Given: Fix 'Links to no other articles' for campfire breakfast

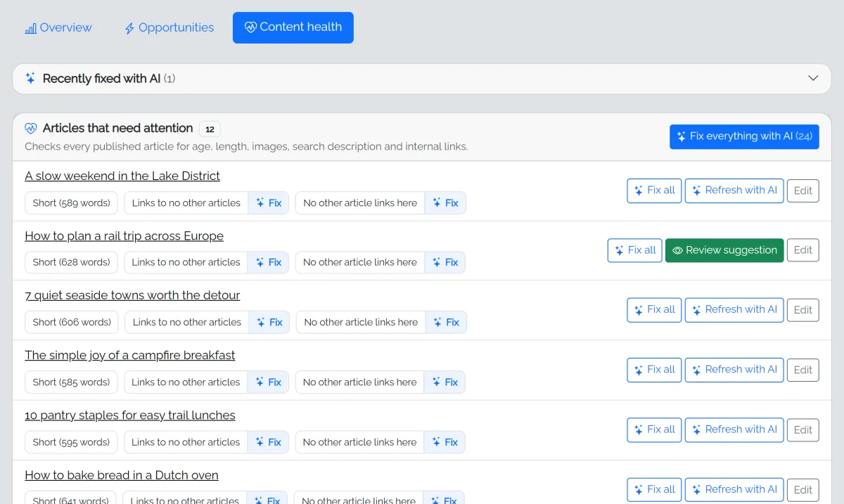Looking at the screenshot, I should (x=268, y=382).
